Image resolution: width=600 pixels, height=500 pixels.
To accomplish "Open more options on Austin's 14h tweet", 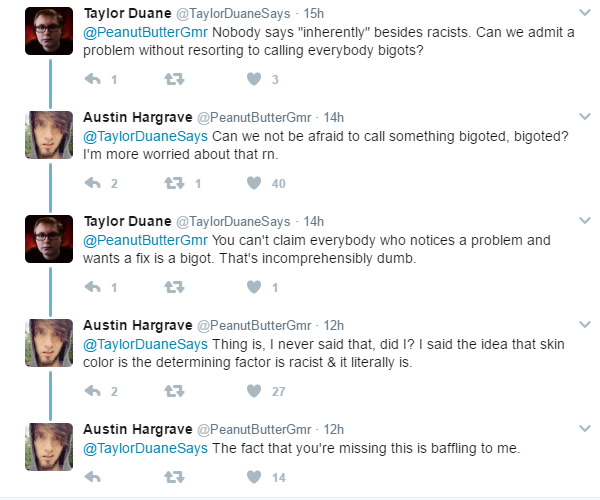I will point(585,116).
